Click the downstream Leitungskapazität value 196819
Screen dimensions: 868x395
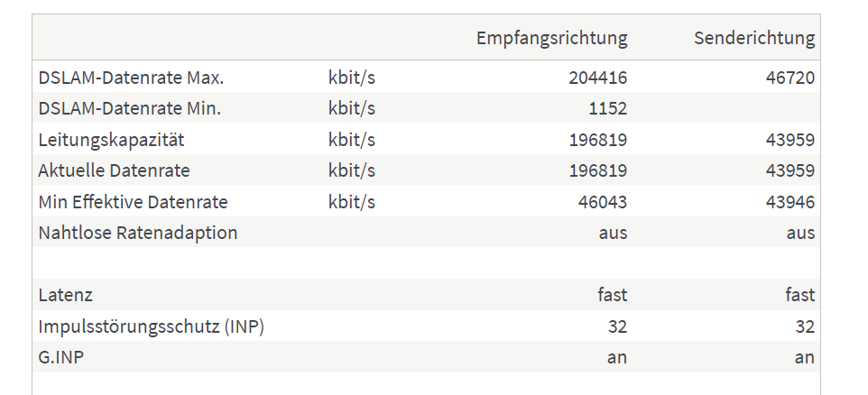pyautogui.click(x=598, y=140)
